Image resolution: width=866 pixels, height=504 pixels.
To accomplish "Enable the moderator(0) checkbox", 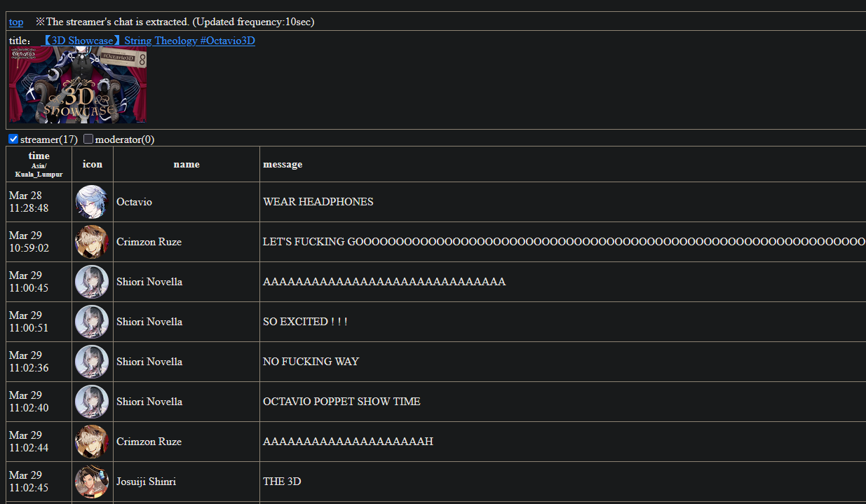I will (88, 139).
